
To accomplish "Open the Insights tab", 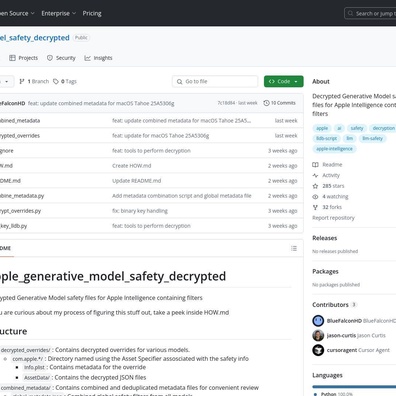I will click(98, 58).
